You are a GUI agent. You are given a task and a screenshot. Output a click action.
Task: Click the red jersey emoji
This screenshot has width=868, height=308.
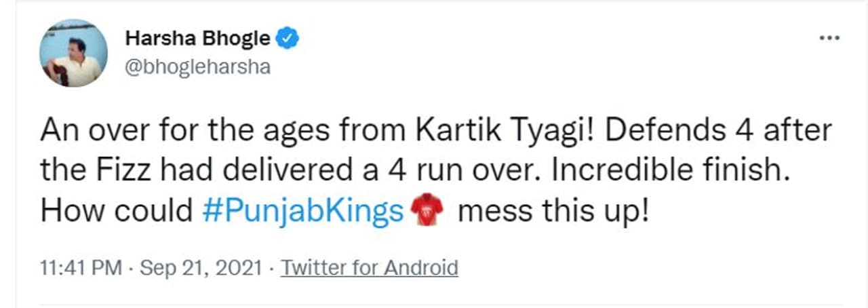tap(427, 212)
